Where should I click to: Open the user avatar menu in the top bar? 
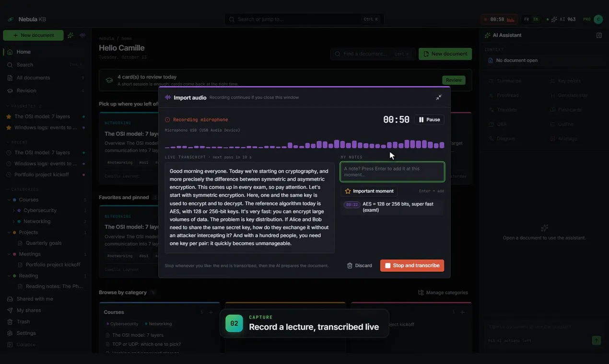click(x=598, y=19)
